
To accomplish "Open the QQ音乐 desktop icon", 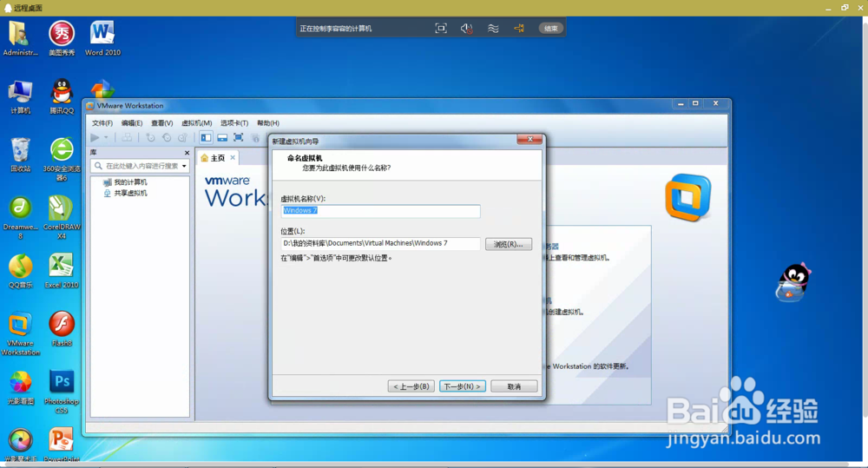I will click(20, 272).
